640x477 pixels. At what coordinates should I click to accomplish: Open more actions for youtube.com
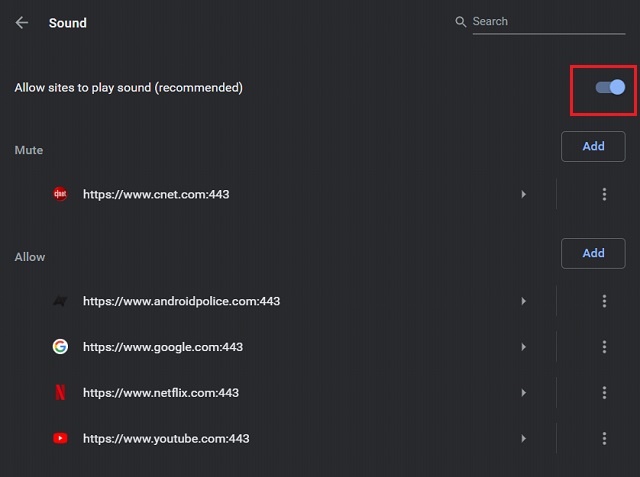pos(604,438)
